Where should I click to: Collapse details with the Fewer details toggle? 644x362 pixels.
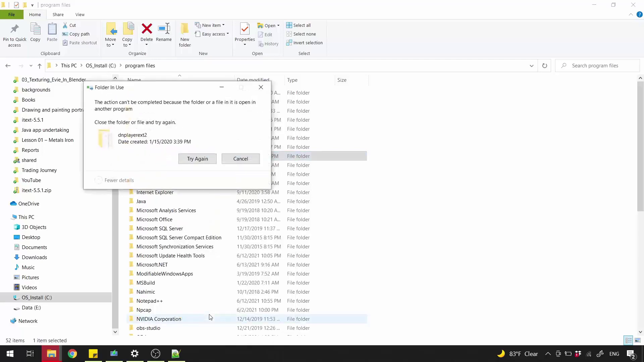pyautogui.click(x=114, y=180)
